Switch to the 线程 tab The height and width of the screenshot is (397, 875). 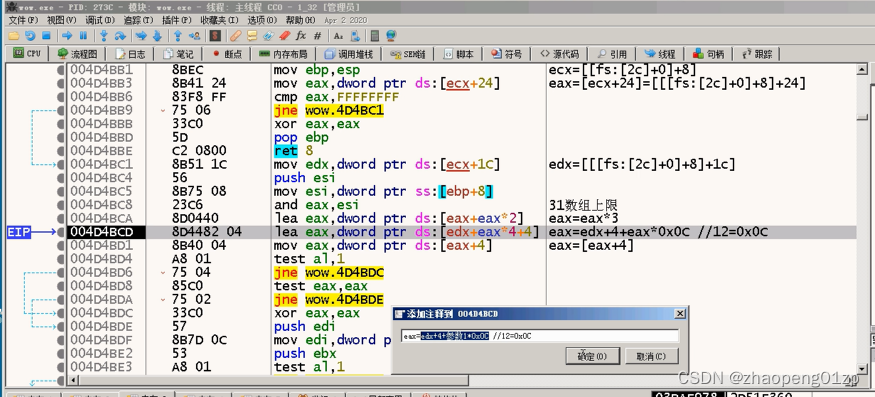click(660, 54)
